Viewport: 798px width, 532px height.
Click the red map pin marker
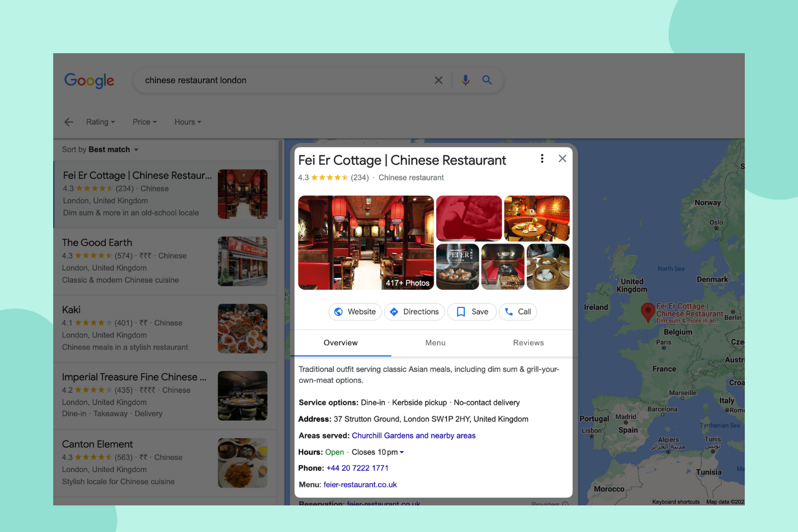click(647, 312)
